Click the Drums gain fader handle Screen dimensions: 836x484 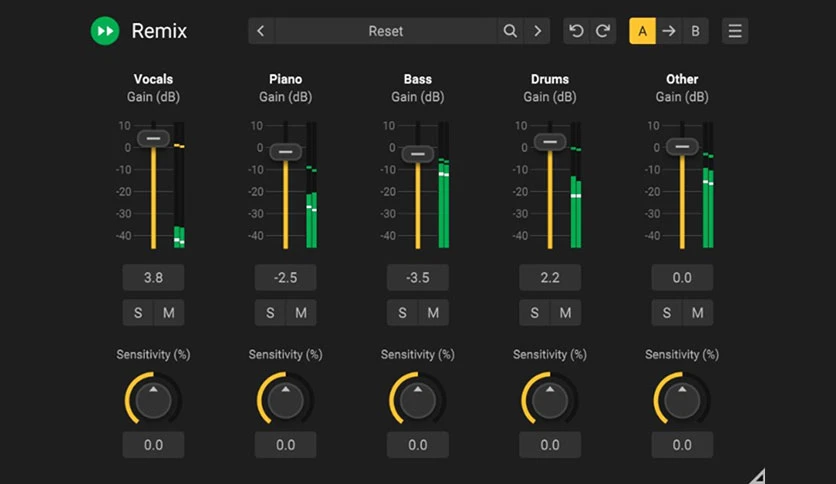tap(550, 142)
